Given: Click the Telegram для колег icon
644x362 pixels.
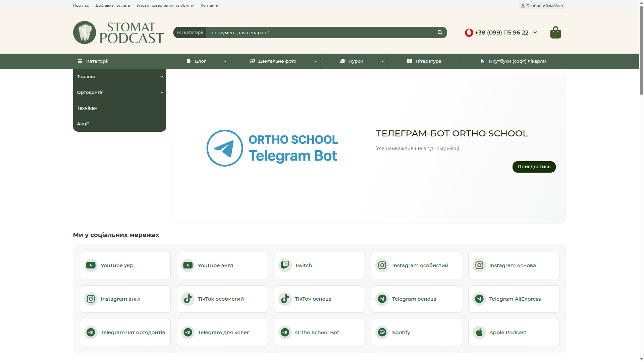Looking at the screenshot, I should (188, 333).
